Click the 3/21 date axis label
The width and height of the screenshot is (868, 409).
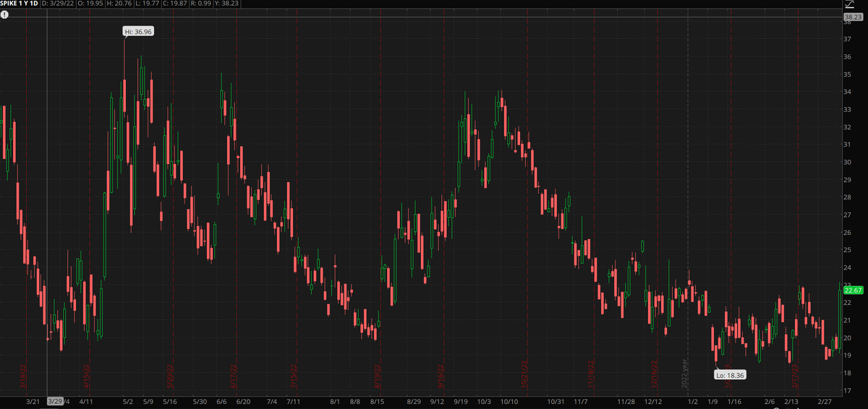pos(33,401)
